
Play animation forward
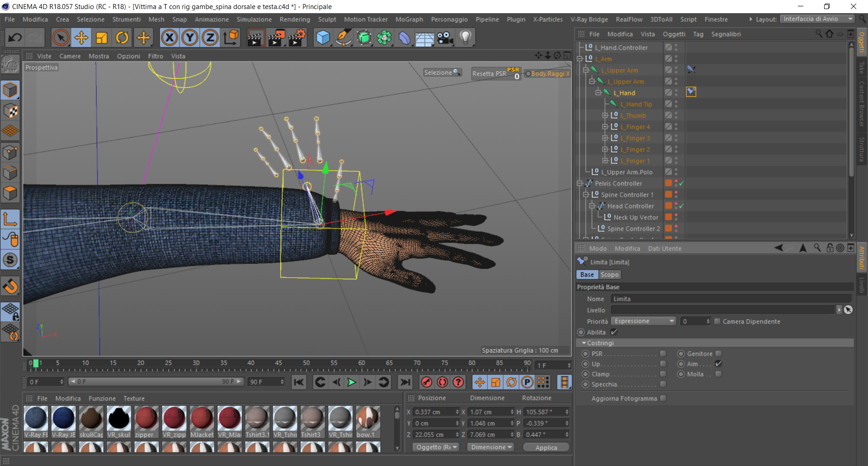point(351,382)
